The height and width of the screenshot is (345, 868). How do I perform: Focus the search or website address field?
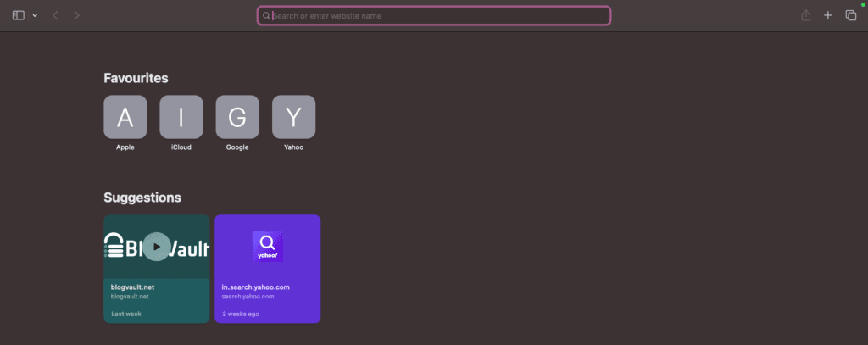click(434, 15)
